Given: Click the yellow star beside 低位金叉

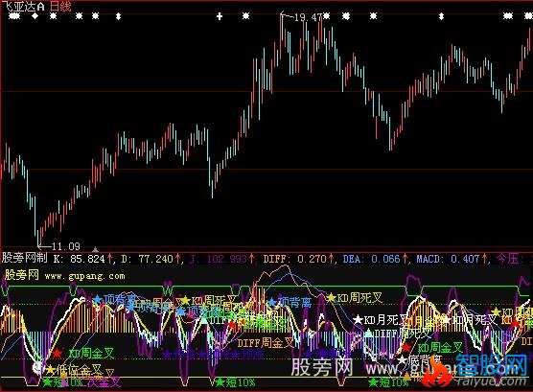Looking at the screenshot, I should tap(51, 369).
